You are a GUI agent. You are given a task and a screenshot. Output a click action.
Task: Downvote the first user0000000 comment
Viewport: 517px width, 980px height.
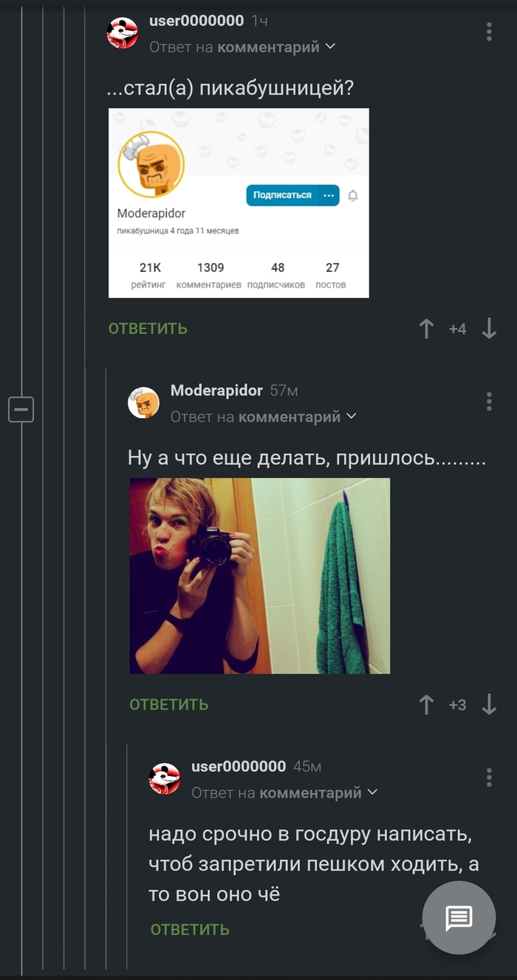coord(489,329)
